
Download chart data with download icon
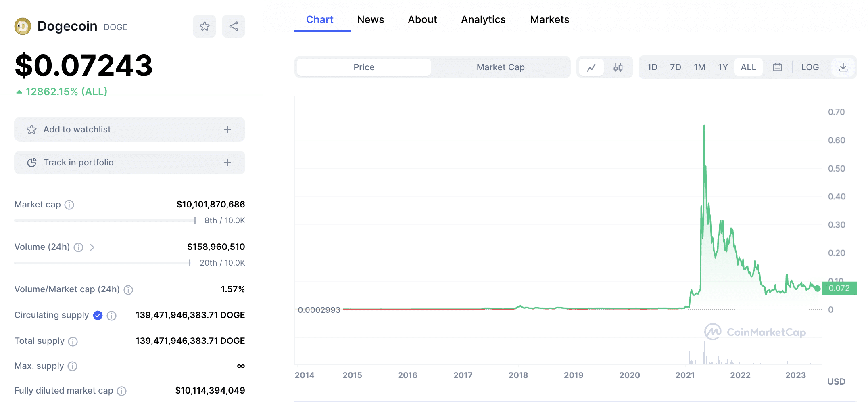(843, 67)
